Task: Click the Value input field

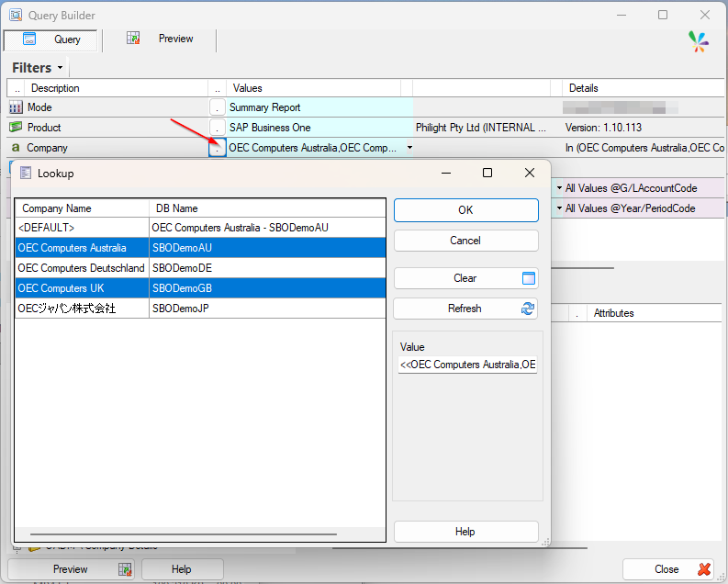Action: pos(467,365)
